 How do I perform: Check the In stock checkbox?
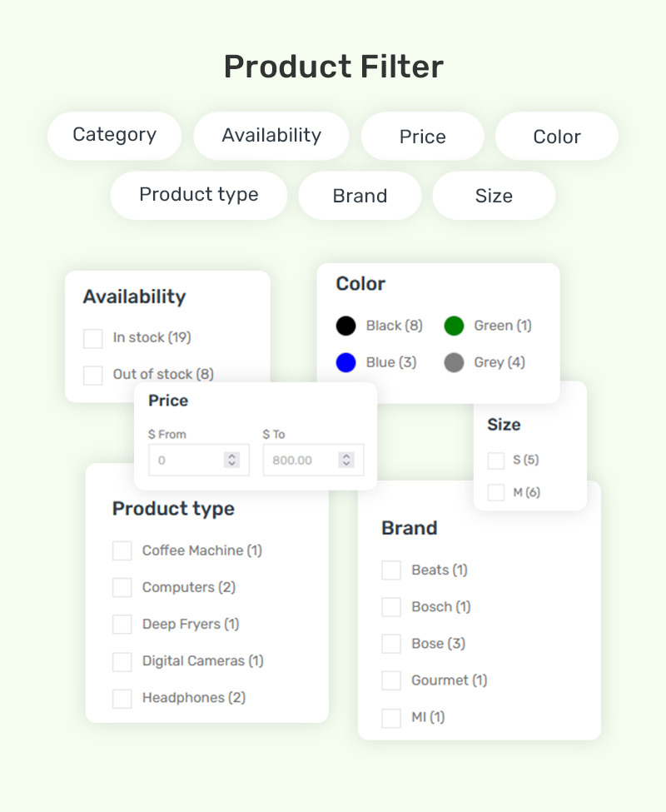[93, 339]
